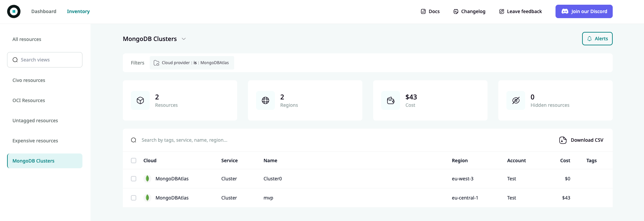Open Leave feedback link

click(x=521, y=11)
